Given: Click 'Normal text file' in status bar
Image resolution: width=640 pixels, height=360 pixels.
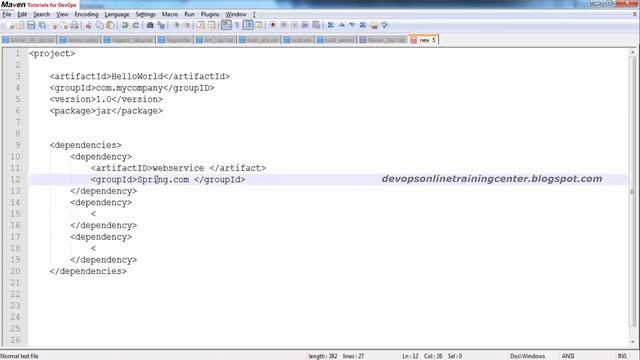Looking at the screenshot, I should 20,356.
